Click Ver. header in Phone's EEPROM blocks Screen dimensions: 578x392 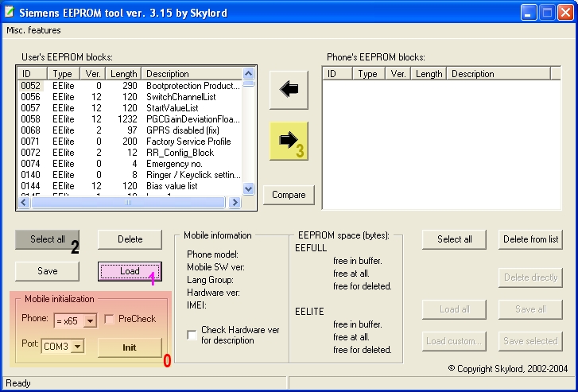(398, 74)
